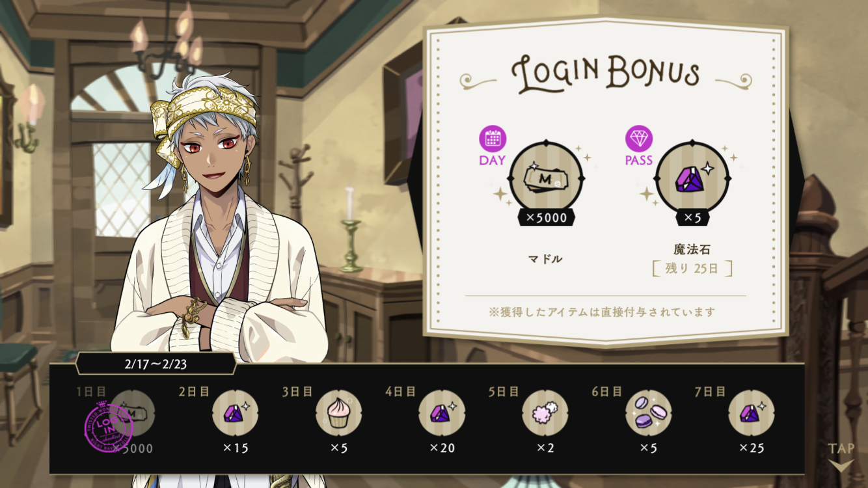
Task: Click the TAP label text
Action: click(x=841, y=449)
